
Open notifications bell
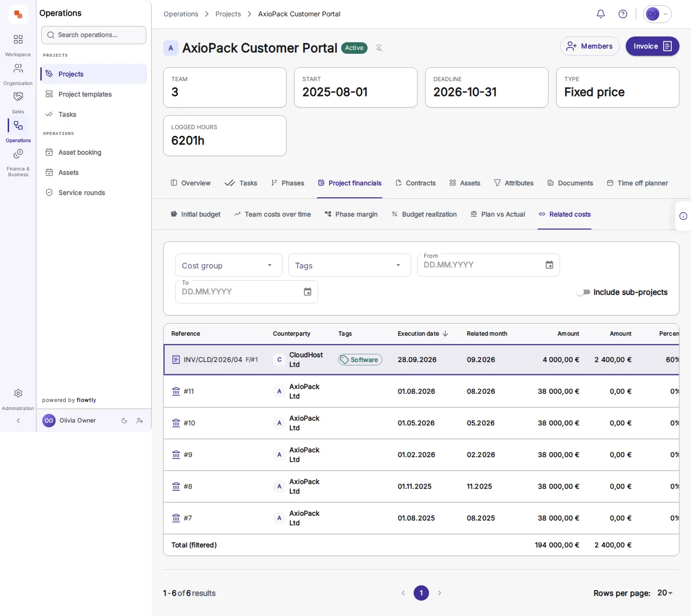(600, 14)
